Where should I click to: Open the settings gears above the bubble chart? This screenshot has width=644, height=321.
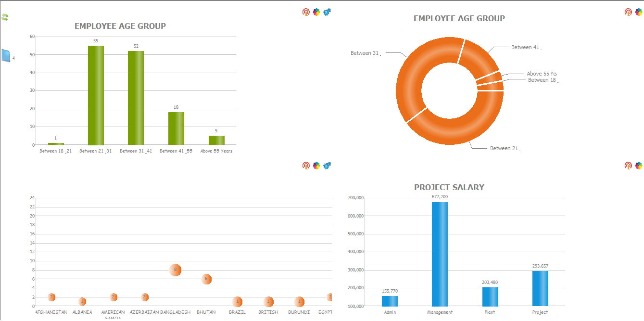(x=327, y=165)
